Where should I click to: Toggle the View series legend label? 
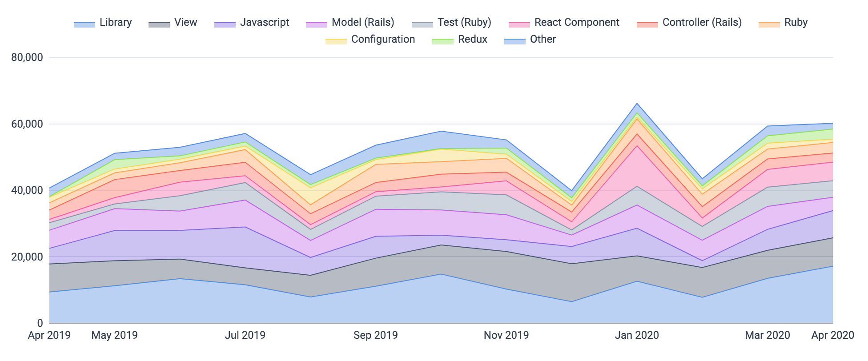[x=185, y=23]
